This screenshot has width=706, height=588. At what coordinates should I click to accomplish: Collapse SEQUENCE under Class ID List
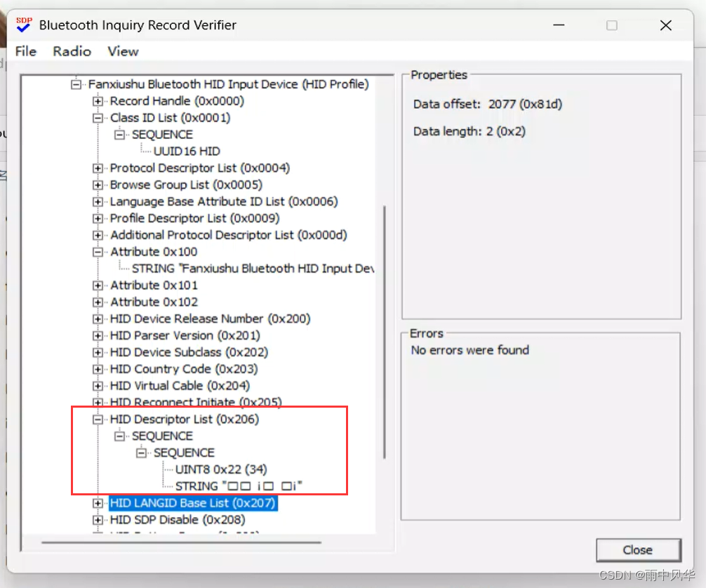pos(119,135)
